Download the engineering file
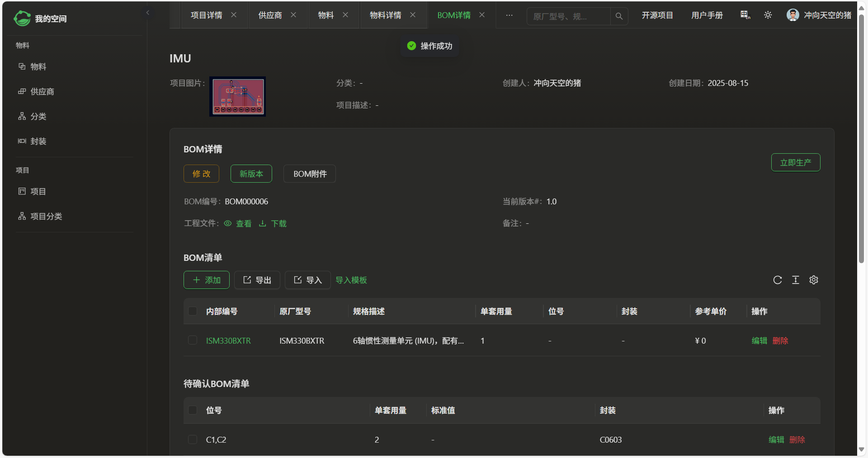 [x=273, y=223]
